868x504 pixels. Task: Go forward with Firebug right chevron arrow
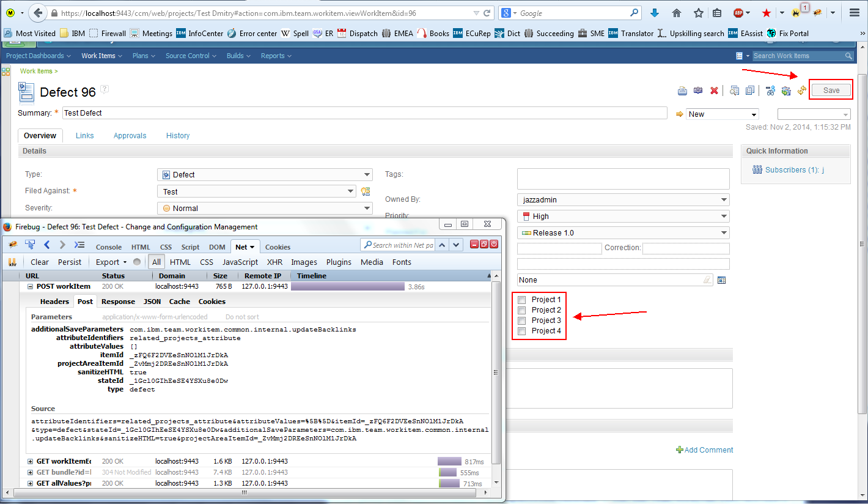(62, 245)
